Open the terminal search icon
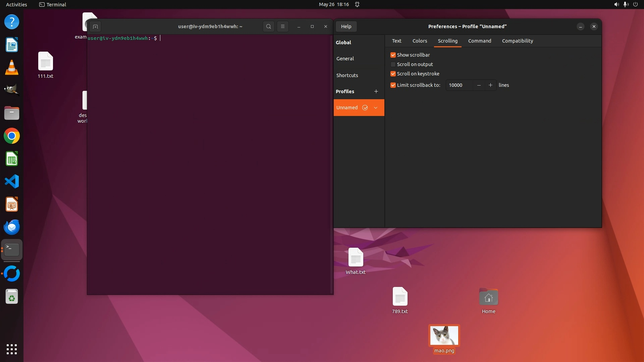The width and height of the screenshot is (644, 362). click(268, 26)
